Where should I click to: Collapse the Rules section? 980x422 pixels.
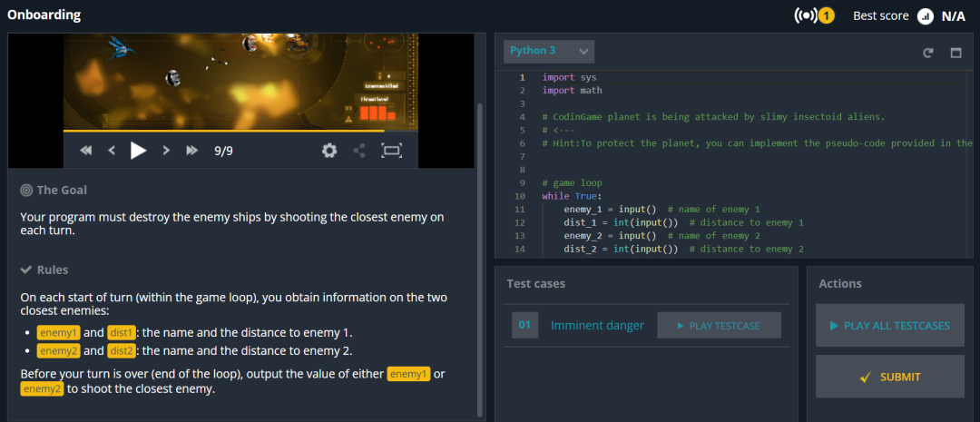tap(44, 270)
